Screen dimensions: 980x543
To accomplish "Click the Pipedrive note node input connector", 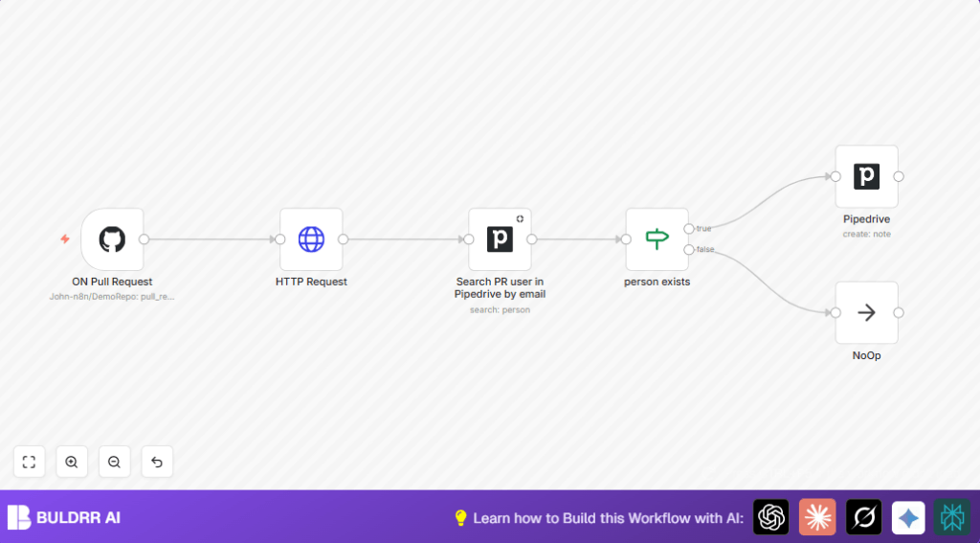I will (835, 176).
